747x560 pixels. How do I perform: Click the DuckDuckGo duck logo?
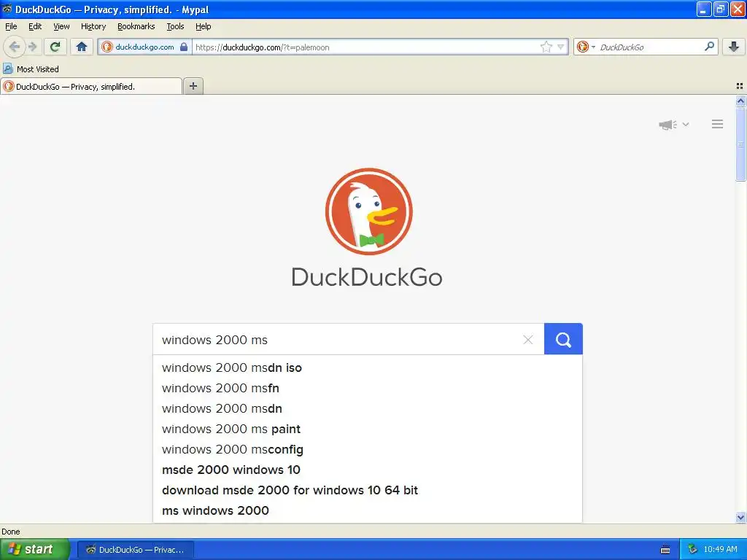pyautogui.click(x=368, y=211)
